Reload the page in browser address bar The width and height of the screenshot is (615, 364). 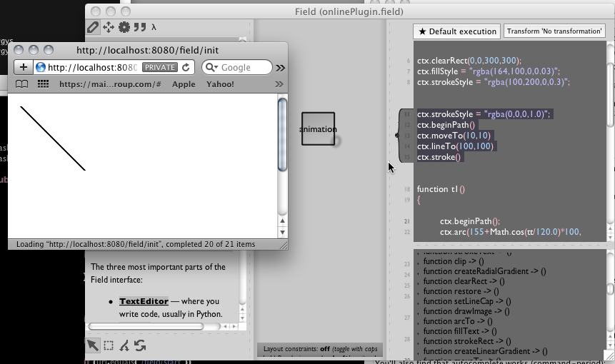point(186,67)
